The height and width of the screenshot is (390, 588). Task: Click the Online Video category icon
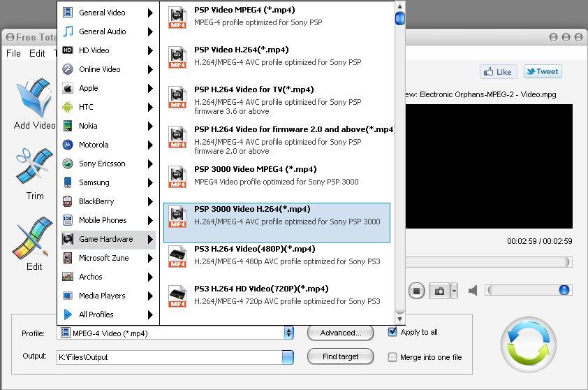[x=68, y=69]
